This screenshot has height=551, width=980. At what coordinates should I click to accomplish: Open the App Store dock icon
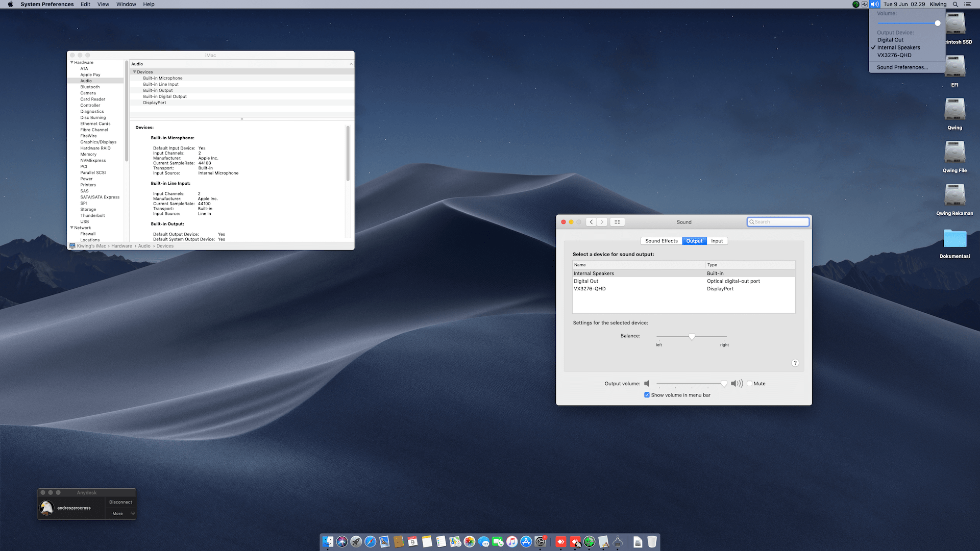pos(526,542)
